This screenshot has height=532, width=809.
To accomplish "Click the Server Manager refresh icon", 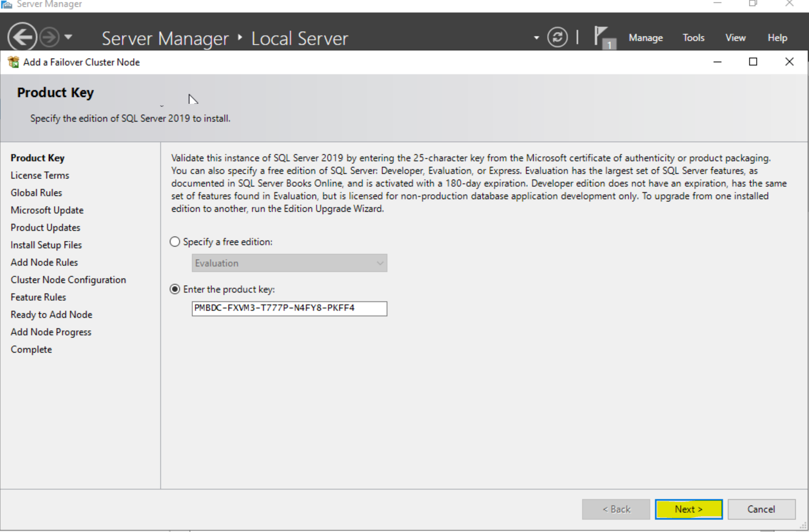I will coord(557,37).
